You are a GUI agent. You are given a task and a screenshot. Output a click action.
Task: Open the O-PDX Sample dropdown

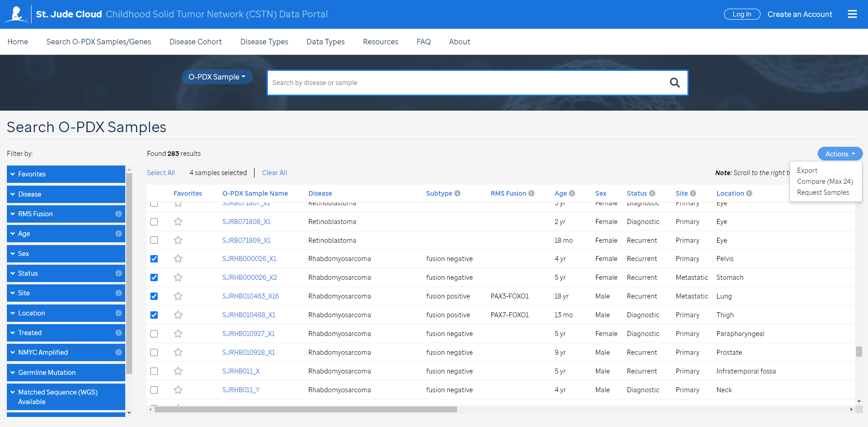pyautogui.click(x=217, y=77)
